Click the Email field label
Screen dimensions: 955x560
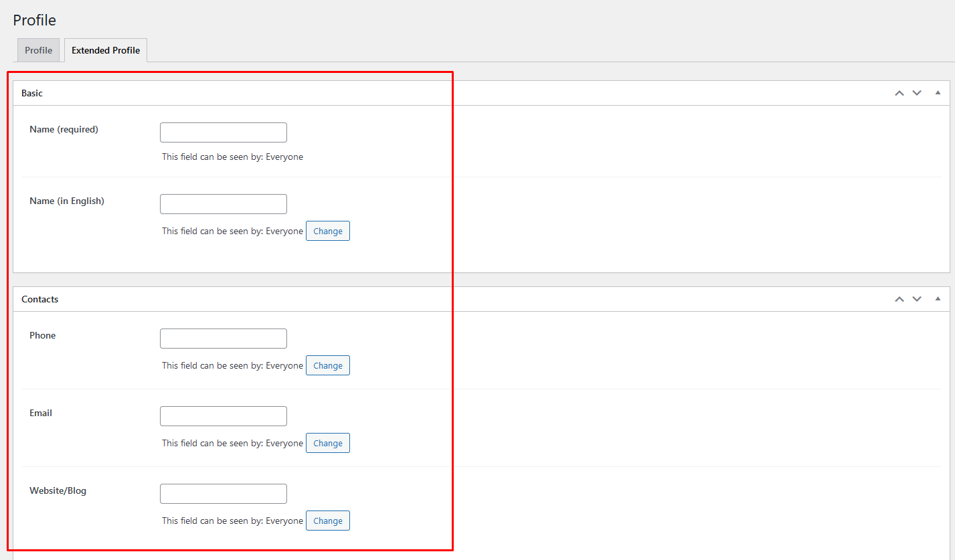point(41,413)
